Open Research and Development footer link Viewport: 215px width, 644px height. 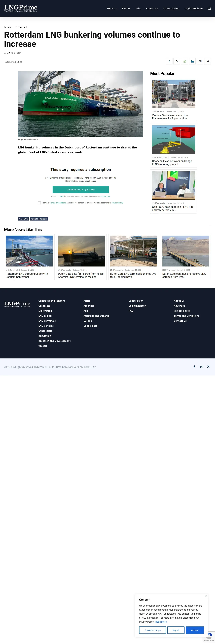coord(54,341)
